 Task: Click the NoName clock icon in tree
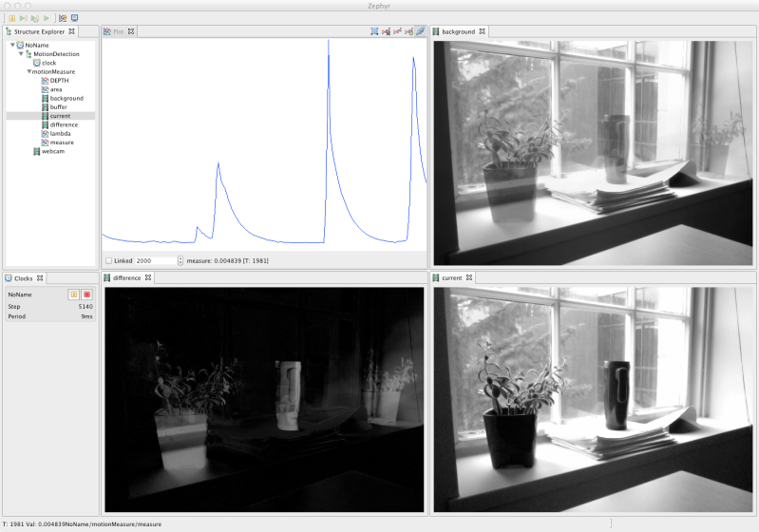click(20, 45)
